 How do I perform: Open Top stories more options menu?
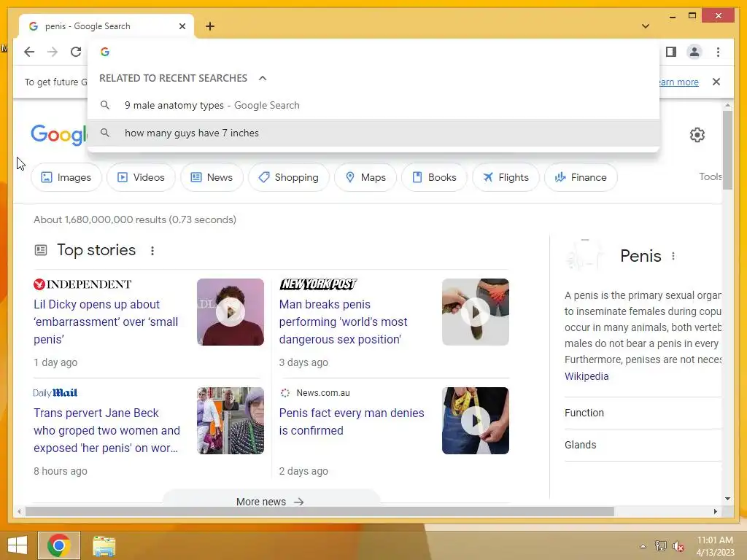click(152, 251)
